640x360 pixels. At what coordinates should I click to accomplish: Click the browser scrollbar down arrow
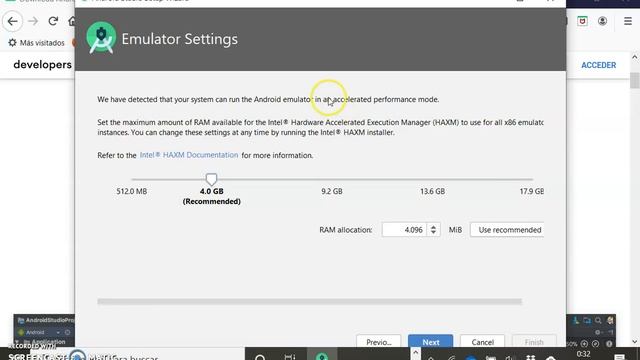pyautogui.click(x=634, y=342)
